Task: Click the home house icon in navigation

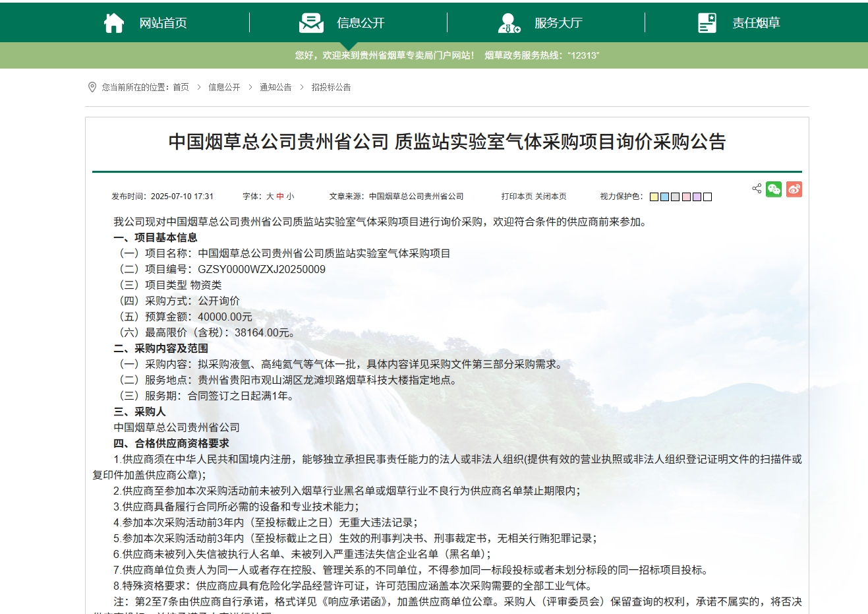Action: [114, 23]
